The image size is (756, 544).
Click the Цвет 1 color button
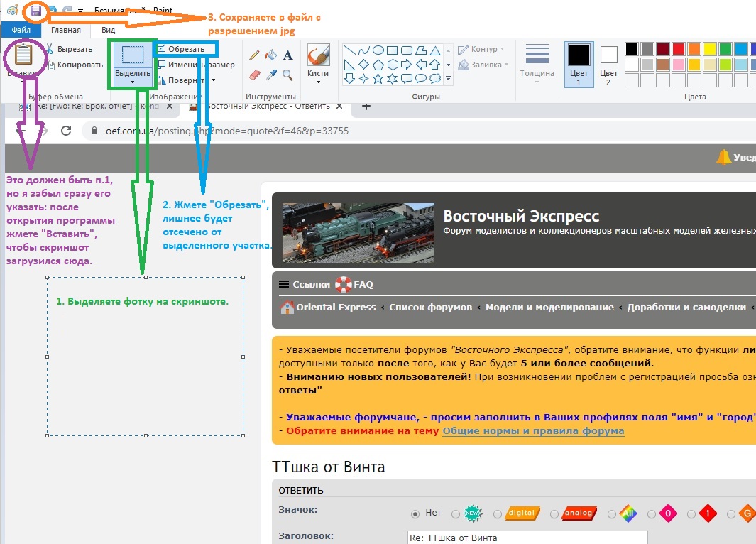579,64
